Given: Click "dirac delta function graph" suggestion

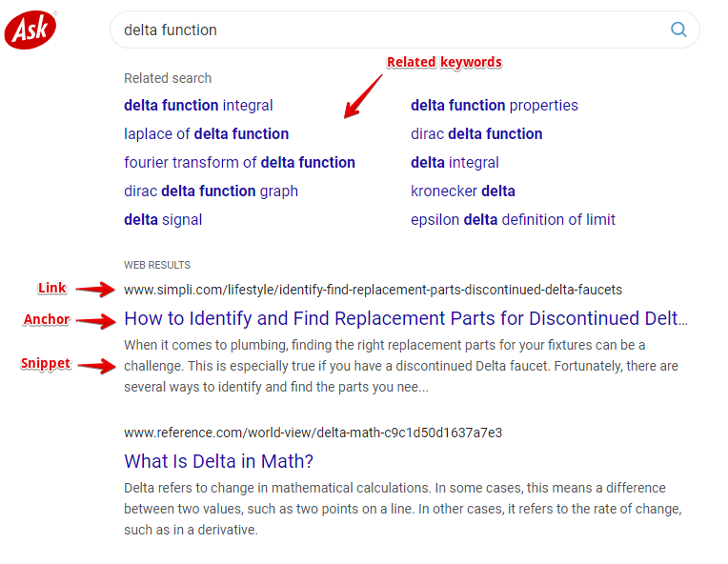Looking at the screenshot, I should pos(211,191).
